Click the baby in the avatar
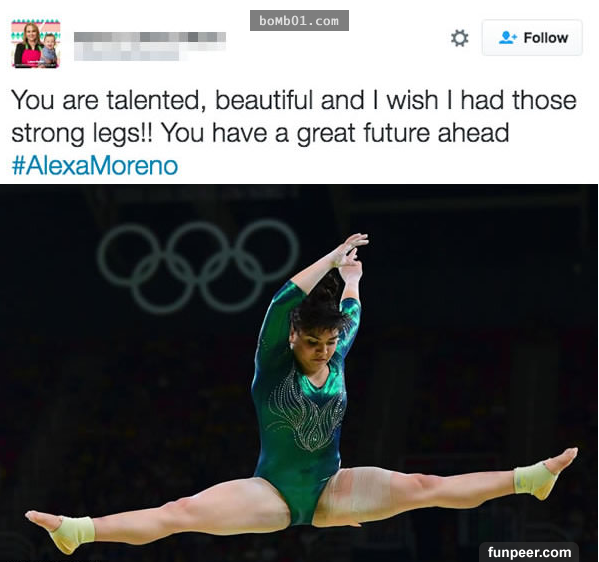This screenshot has height=562, width=599. pyautogui.click(x=49, y=49)
